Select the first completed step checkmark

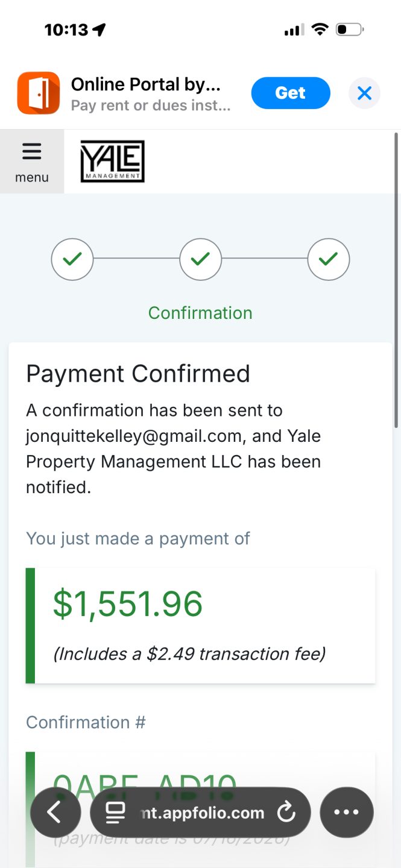click(72, 260)
